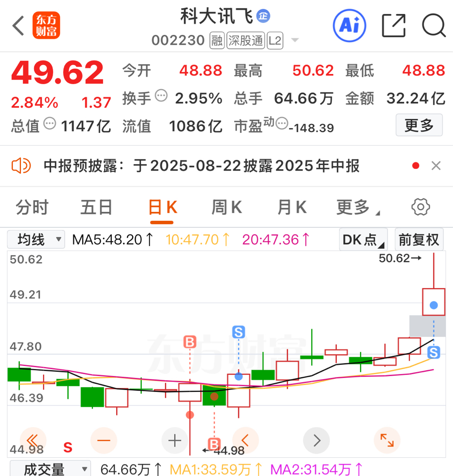Switch to the 分时 tab
The height and width of the screenshot is (476, 453).
pos(32,207)
